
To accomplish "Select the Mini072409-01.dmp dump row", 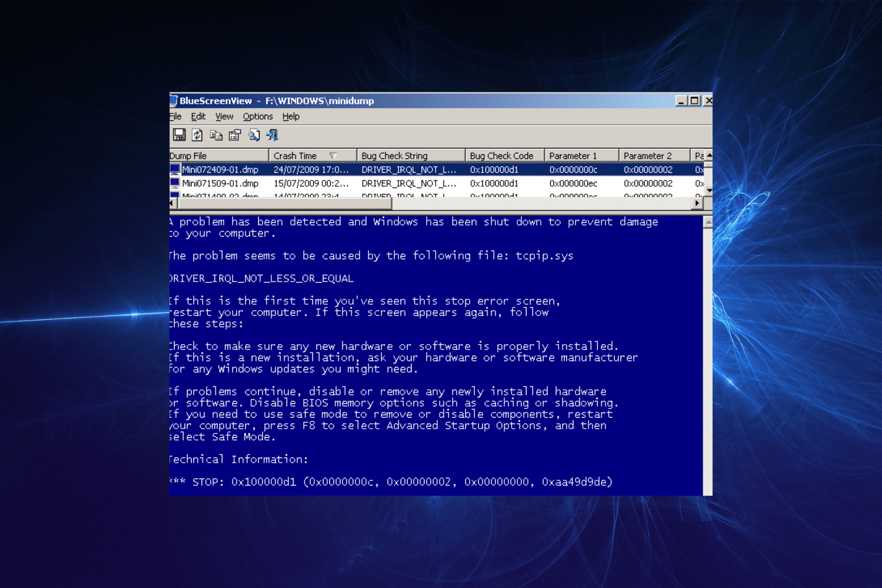I will 220,170.
